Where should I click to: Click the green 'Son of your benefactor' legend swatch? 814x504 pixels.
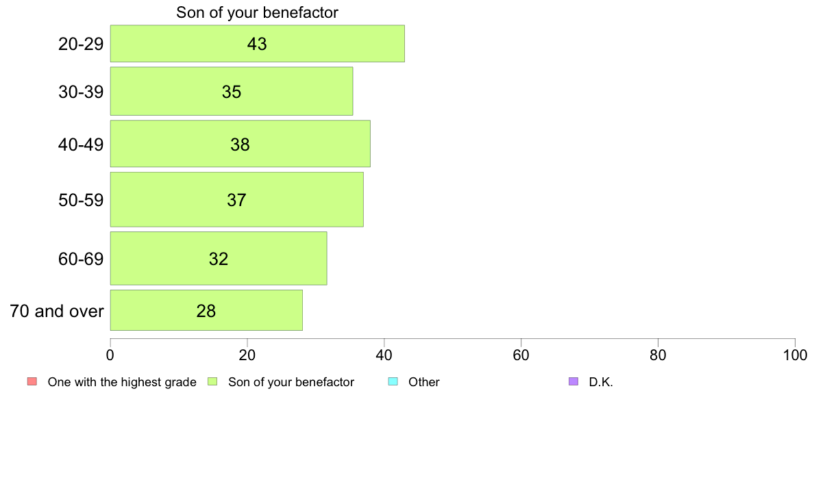point(212,381)
